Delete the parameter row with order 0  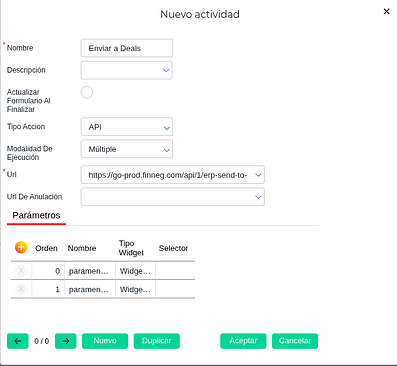(x=21, y=271)
